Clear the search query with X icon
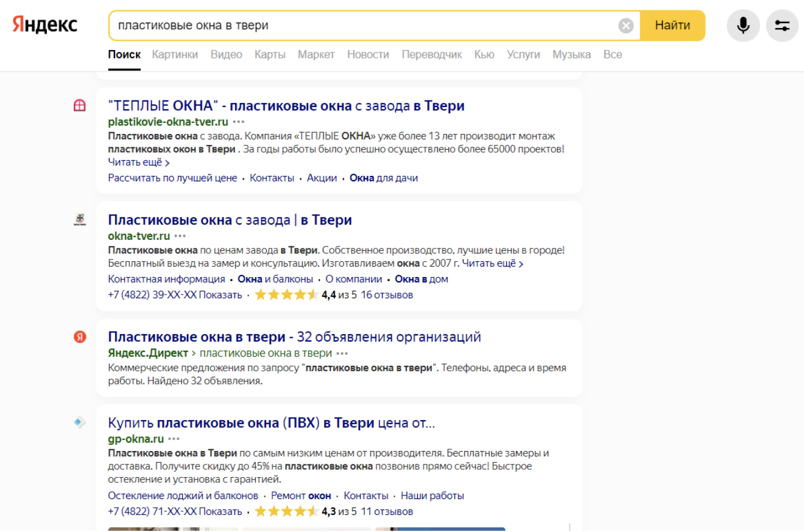Screen dimensions: 804x532 pos(626,26)
